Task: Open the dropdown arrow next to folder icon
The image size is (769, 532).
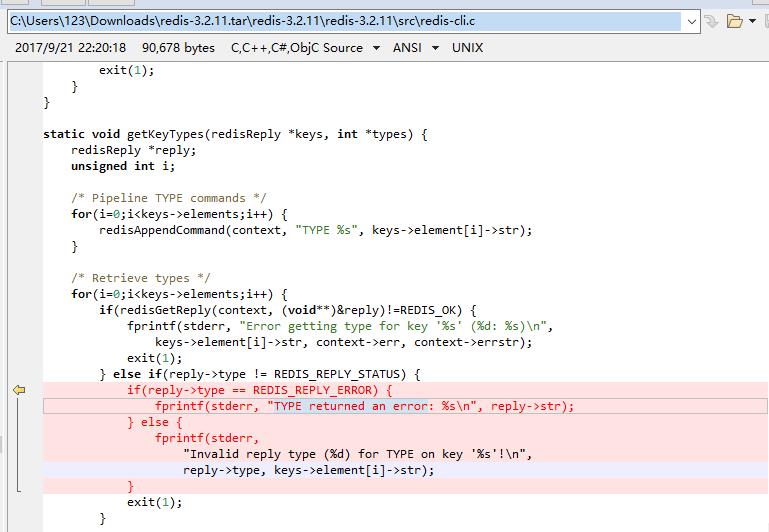Action: (x=752, y=21)
